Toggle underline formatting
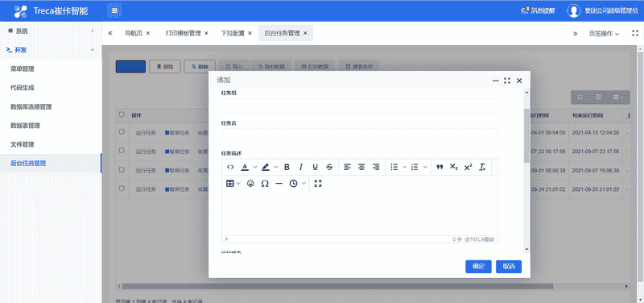Viewport: 644px width, 303px height. tap(315, 167)
